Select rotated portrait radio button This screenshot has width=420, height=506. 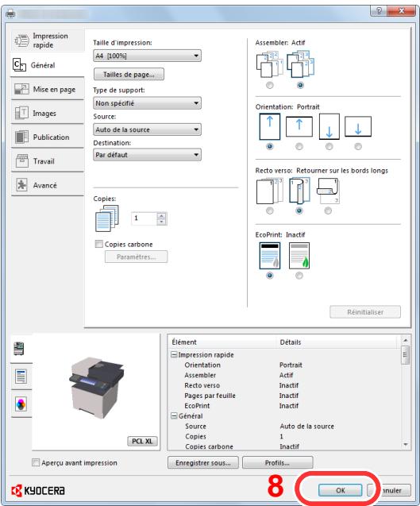click(329, 146)
